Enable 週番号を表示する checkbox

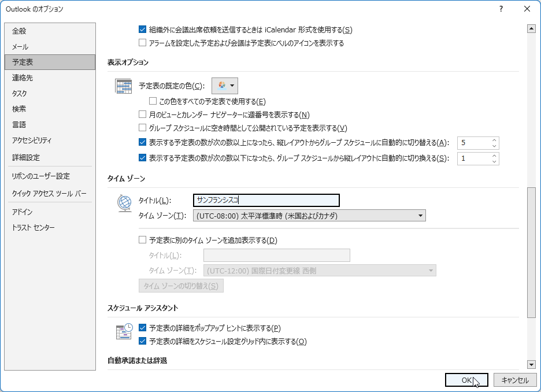pyautogui.click(x=142, y=114)
